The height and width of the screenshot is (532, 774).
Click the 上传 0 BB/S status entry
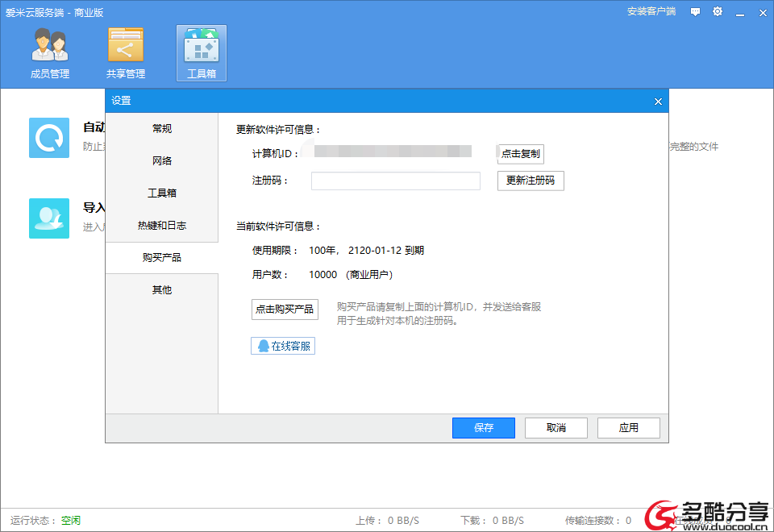pos(388,521)
